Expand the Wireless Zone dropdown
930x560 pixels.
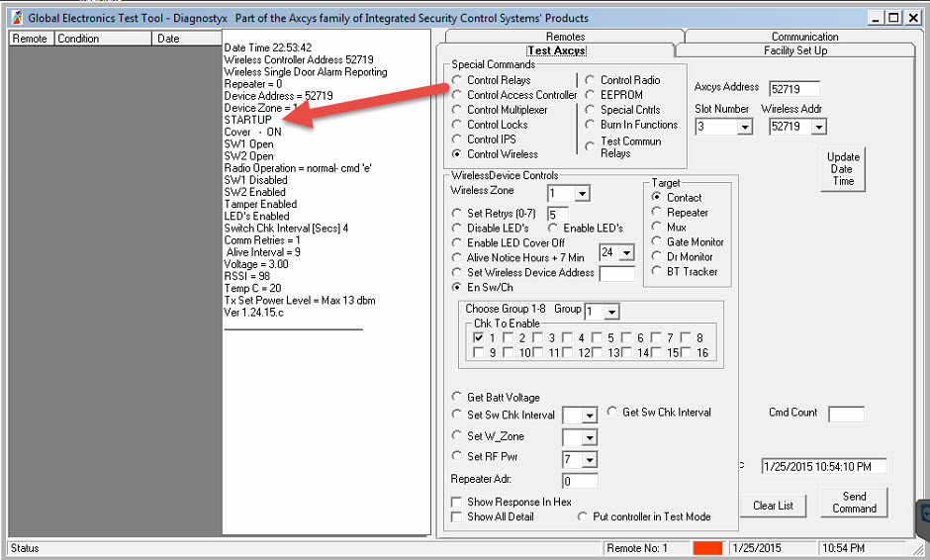(583, 194)
